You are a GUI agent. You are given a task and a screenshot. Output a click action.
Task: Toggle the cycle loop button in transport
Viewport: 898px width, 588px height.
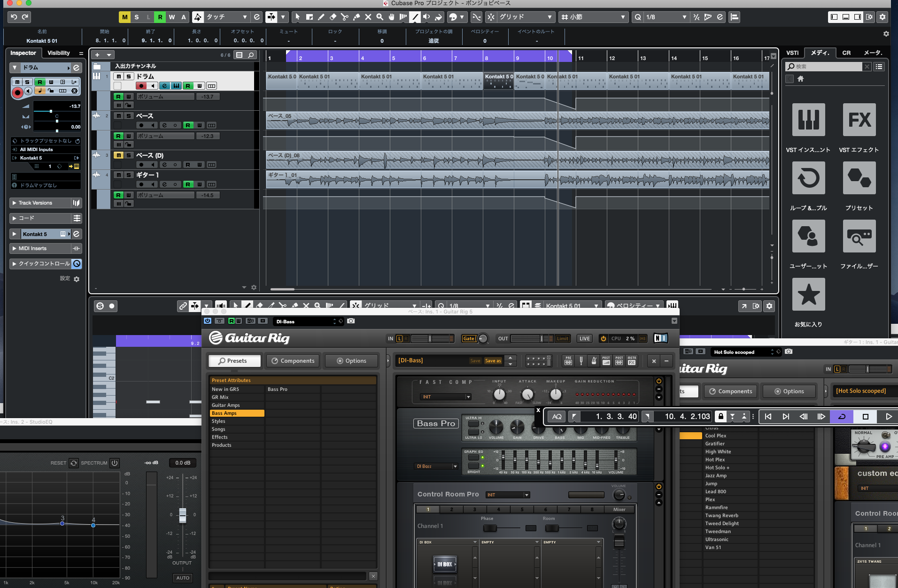tap(842, 416)
